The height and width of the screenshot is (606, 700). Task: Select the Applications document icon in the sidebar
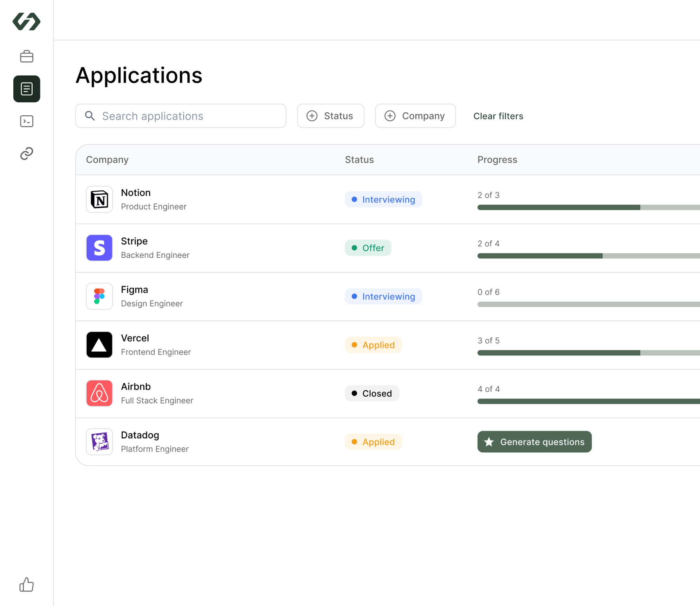[x=26, y=89]
